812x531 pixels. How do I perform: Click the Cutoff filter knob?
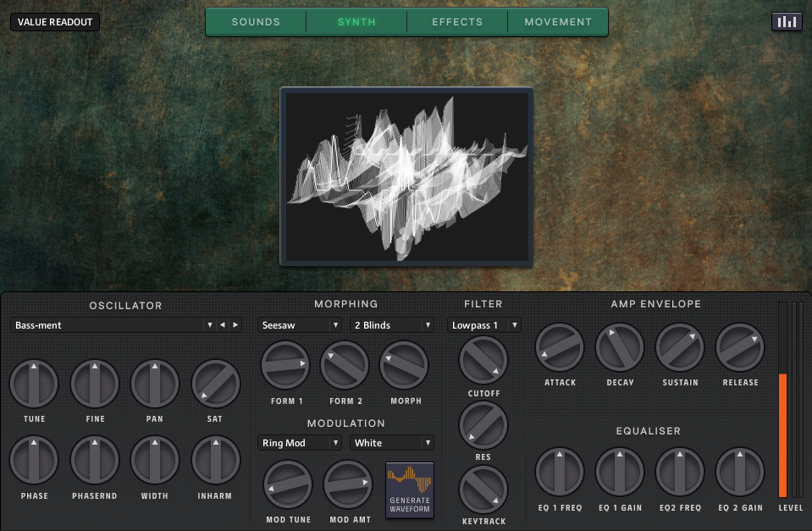click(483, 360)
